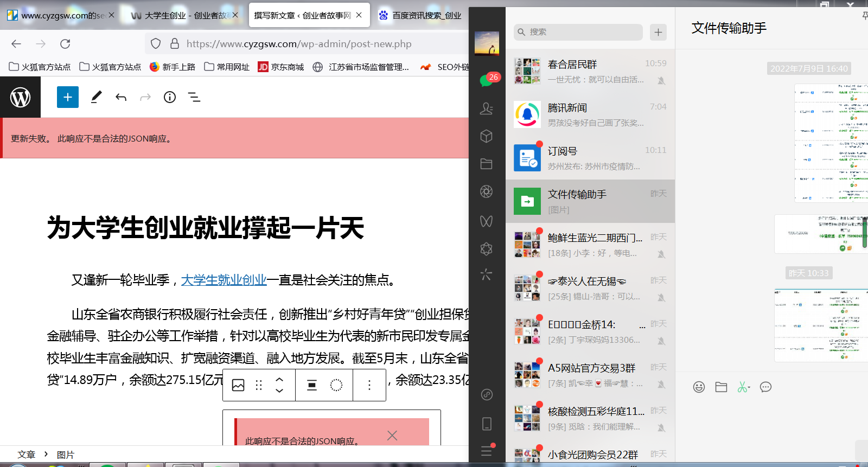Screen dimensions: 868x467
Task: Dismiss the JSON error notice in image block
Action: click(392, 435)
